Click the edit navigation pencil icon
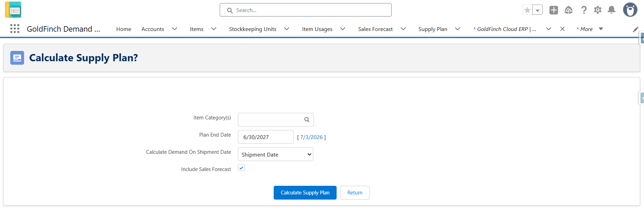The width and height of the screenshot is (644, 224). [636, 30]
